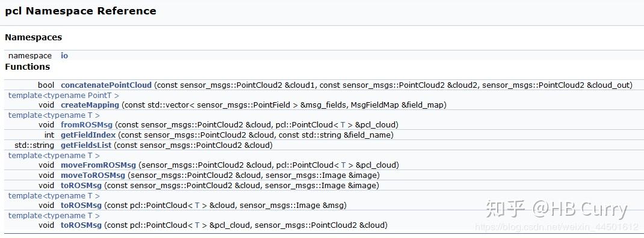The height and width of the screenshot is (238, 644).
Task: Click template<typename PointT> above createMapping
Action: (x=64, y=95)
